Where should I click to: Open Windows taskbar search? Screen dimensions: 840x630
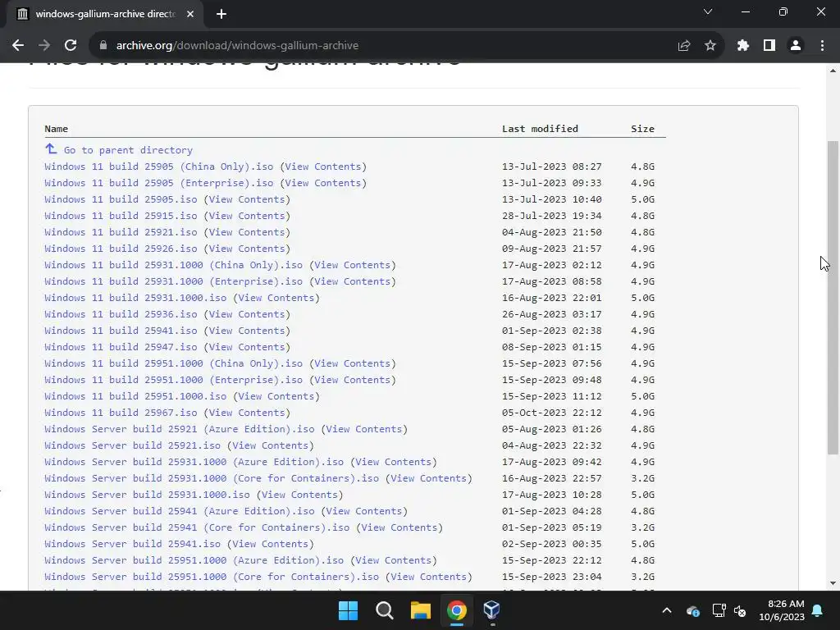tap(384, 610)
